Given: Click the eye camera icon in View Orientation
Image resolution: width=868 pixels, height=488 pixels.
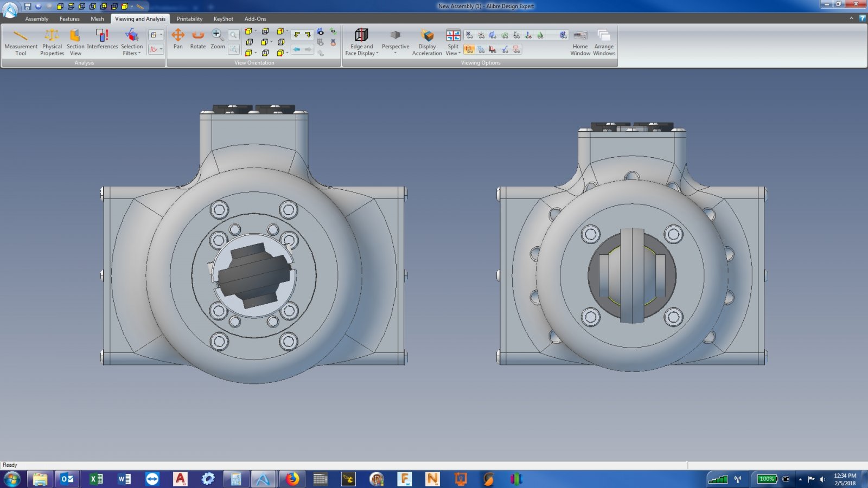Looking at the screenshot, I should (x=320, y=31).
